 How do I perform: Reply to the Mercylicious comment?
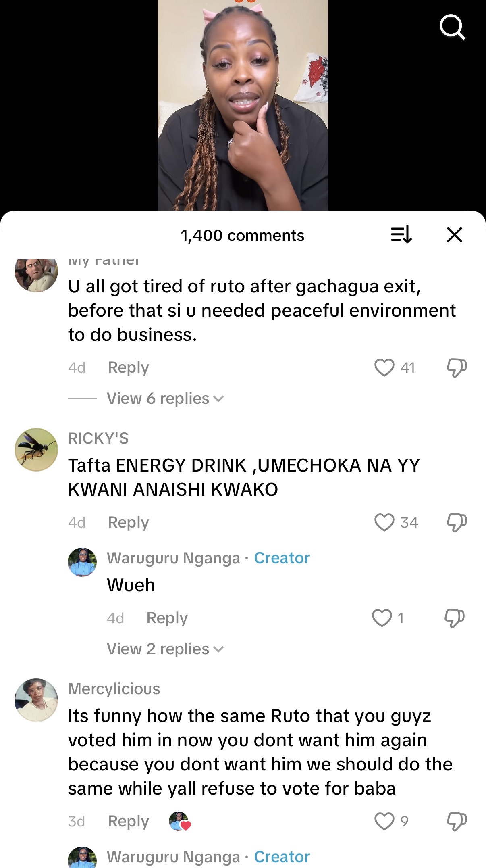128,821
